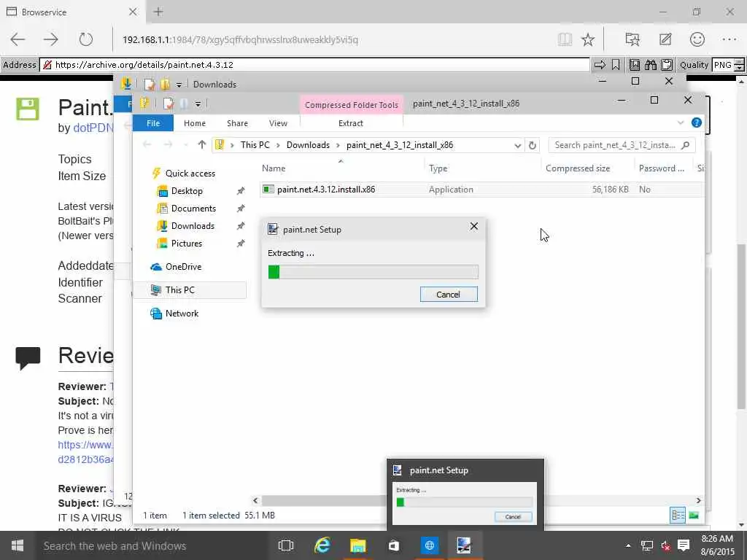
Task: Click the Browservice go arrow
Action: click(x=600, y=65)
